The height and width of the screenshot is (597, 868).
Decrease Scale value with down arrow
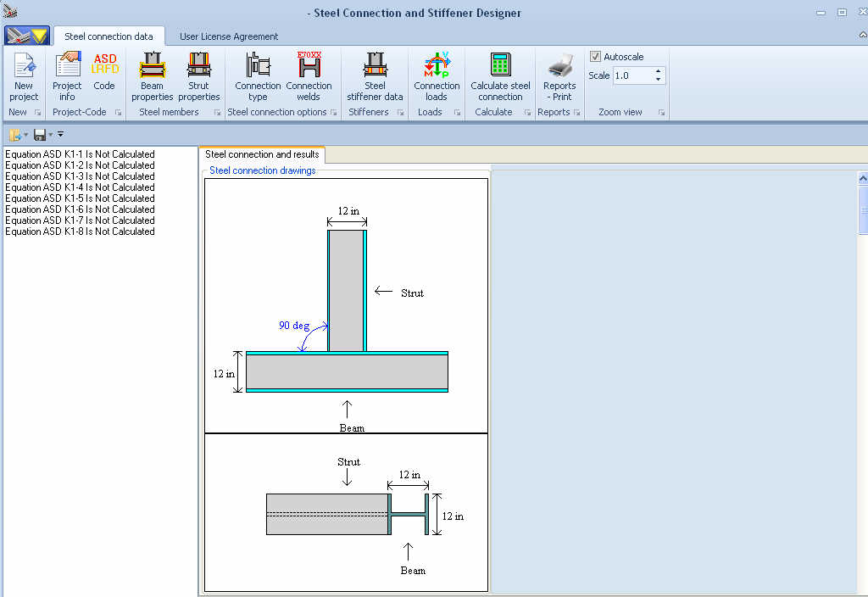click(658, 80)
